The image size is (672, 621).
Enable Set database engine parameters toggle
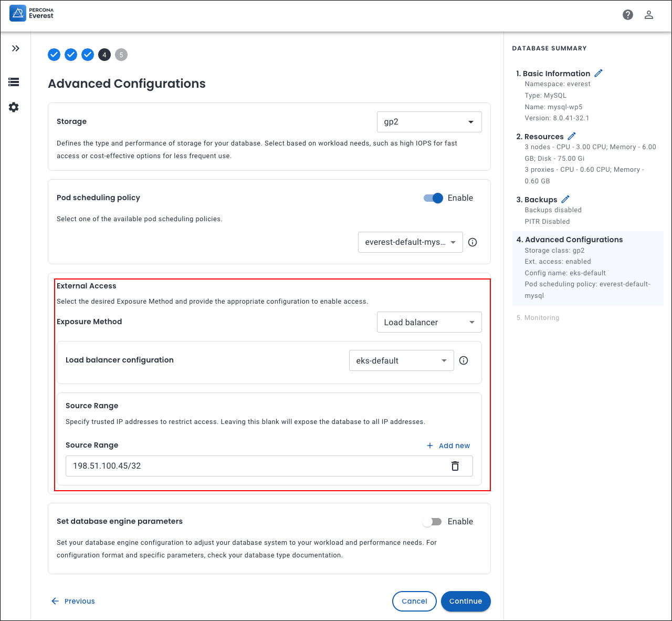coord(433,522)
